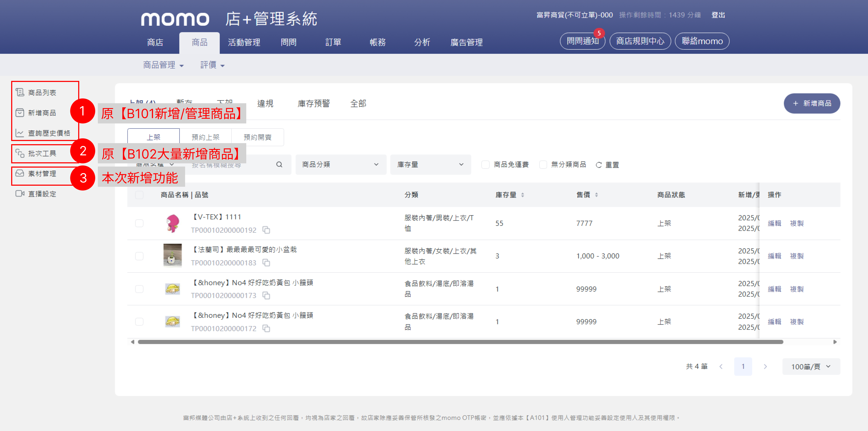Open 活動管理 main nav tab
Screen dimensions: 868x431
[x=244, y=42]
